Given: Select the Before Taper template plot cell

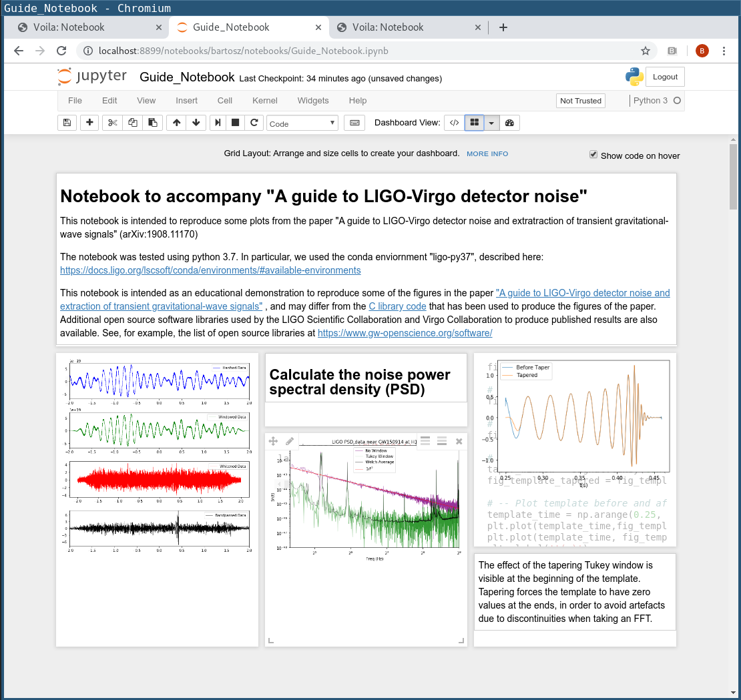Looking at the screenshot, I should coord(575,450).
